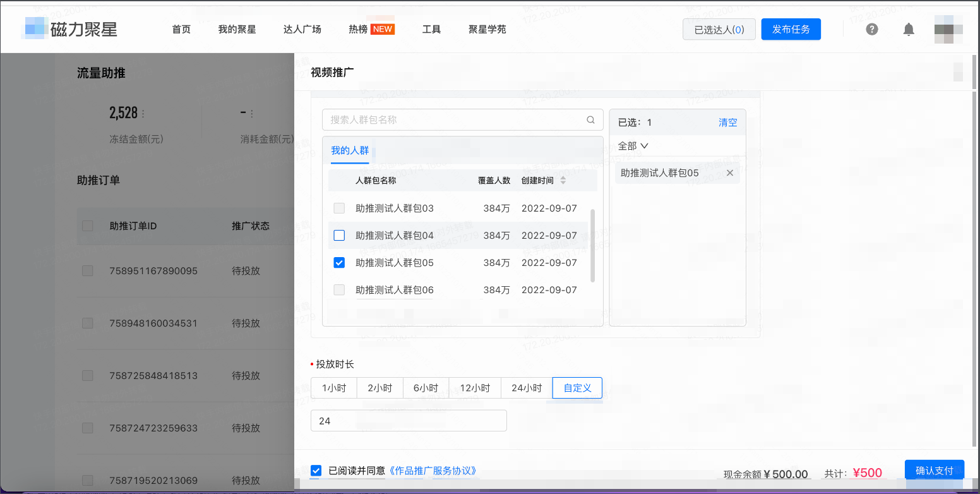Open the 《作品推广服务协议》 link
The width and height of the screenshot is (980, 494).
point(432,471)
